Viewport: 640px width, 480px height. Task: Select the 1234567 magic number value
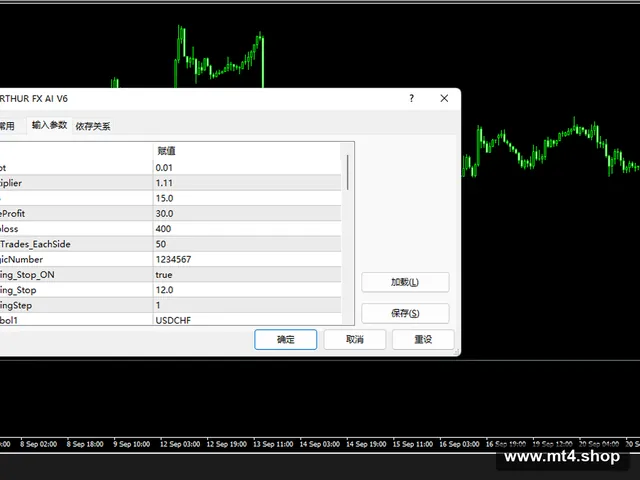pos(247,260)
